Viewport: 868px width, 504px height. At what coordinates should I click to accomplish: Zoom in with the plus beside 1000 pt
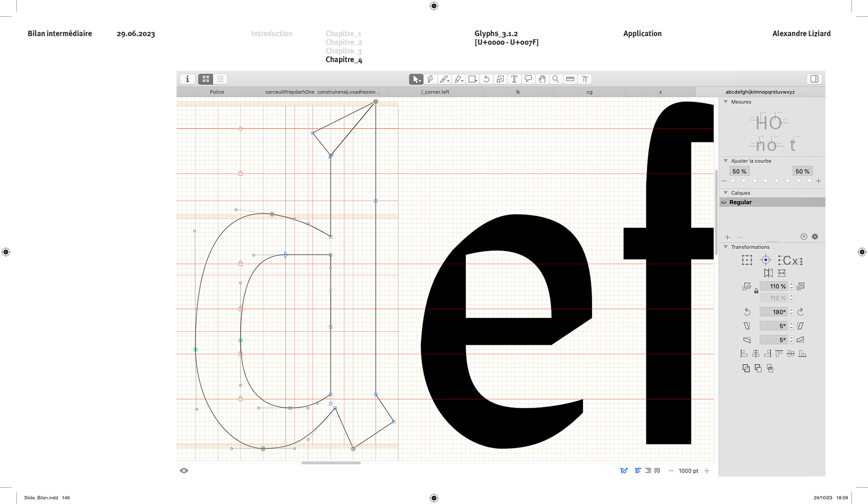click(x=707, y=471)
